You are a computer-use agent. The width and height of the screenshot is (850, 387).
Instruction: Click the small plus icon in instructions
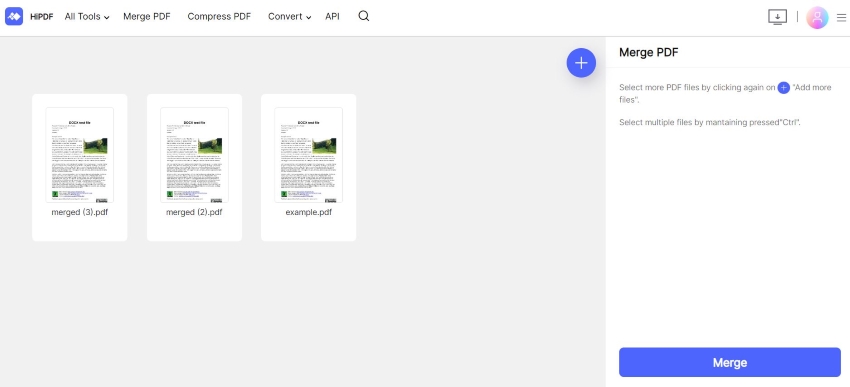[783, 88]
